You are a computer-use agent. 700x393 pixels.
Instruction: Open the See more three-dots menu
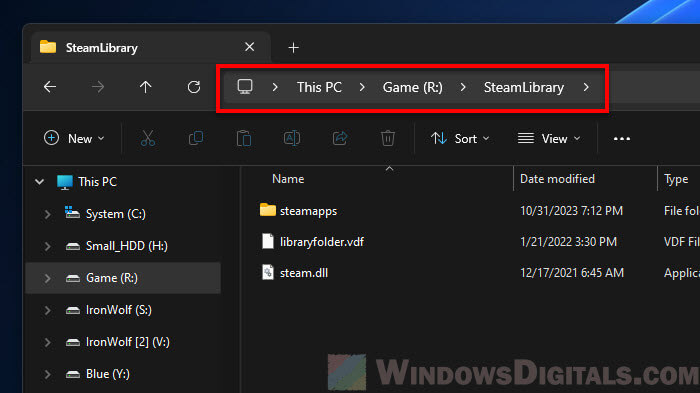tap(622, 139)
